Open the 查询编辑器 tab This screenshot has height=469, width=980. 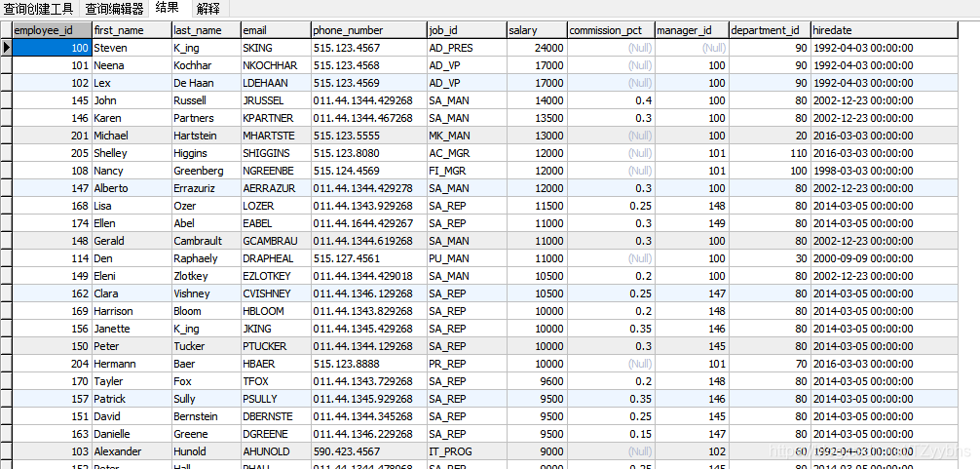pos(114,9)
